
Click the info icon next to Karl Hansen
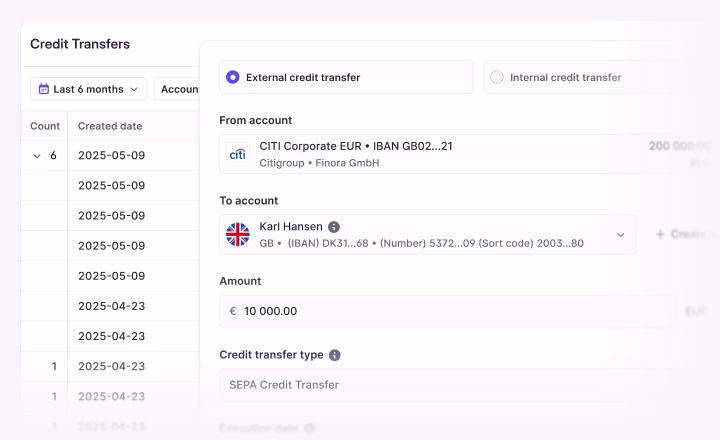334,226
